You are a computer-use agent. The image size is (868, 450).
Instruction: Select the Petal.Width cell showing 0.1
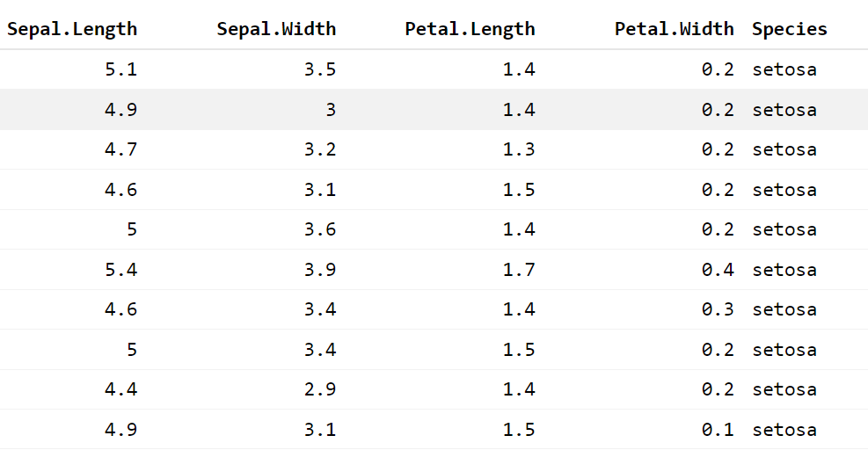coord(717,430)
